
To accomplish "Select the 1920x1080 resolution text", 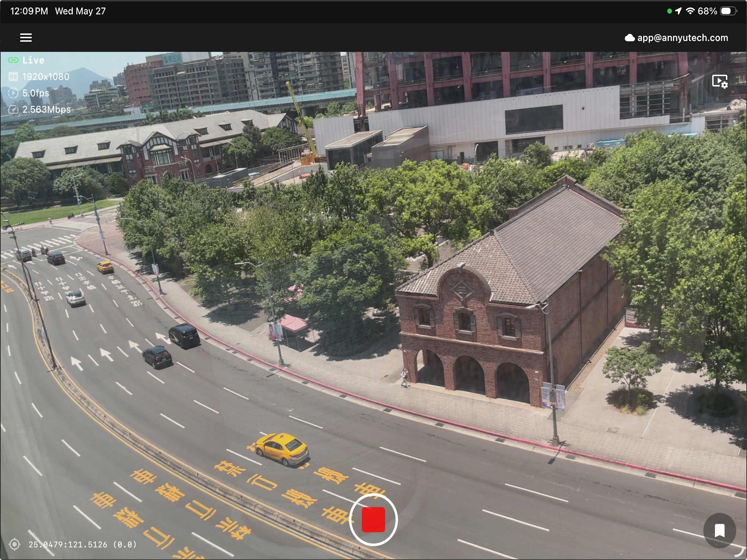I will [46, 77].
